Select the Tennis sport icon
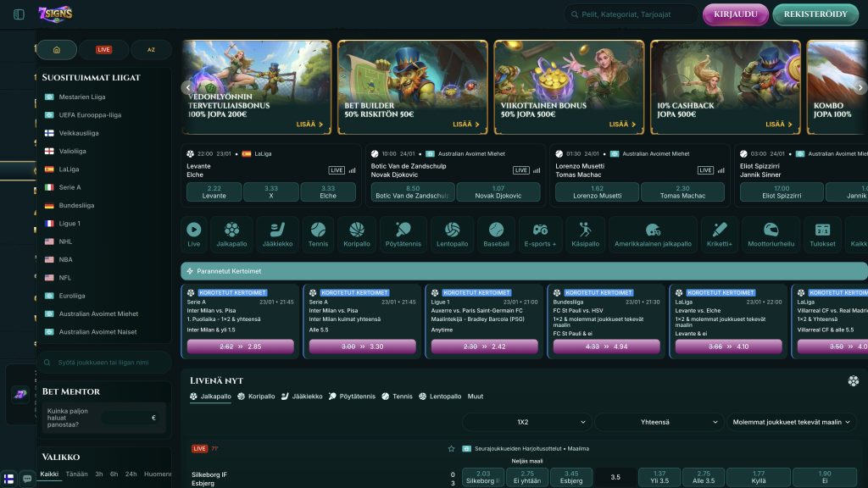 pyautogui.click(x=318, y=234)
